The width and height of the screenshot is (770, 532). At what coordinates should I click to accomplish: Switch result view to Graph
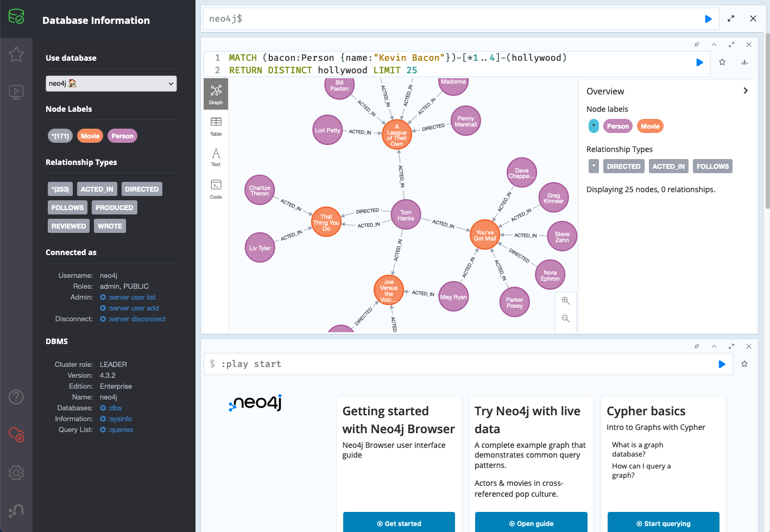(216, 94)
